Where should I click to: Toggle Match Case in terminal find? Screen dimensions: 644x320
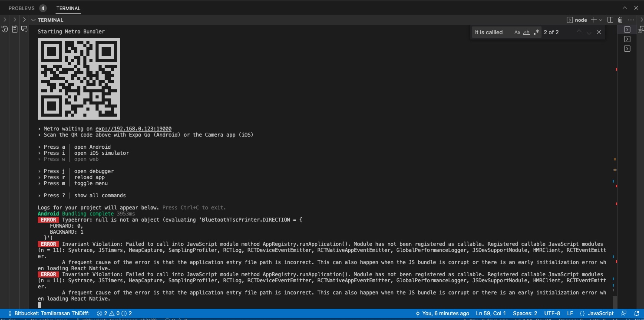(517, 32)
